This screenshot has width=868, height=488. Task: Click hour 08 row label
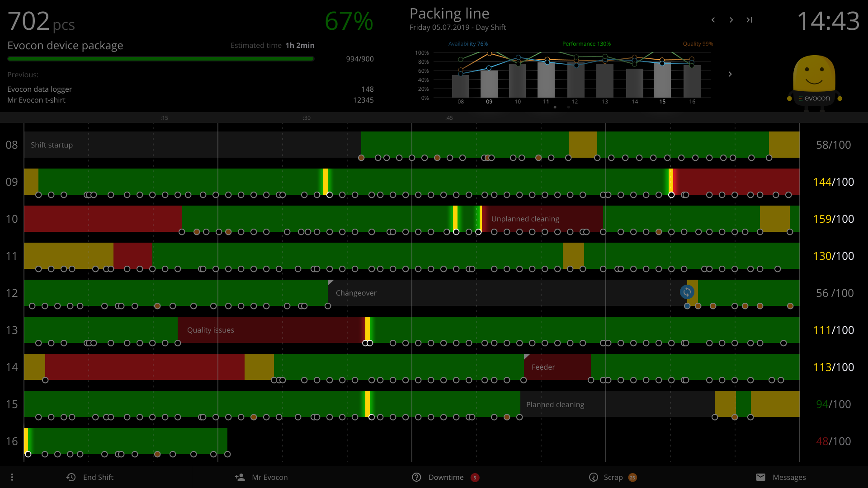pyautogui.click(x=12, y=145)
